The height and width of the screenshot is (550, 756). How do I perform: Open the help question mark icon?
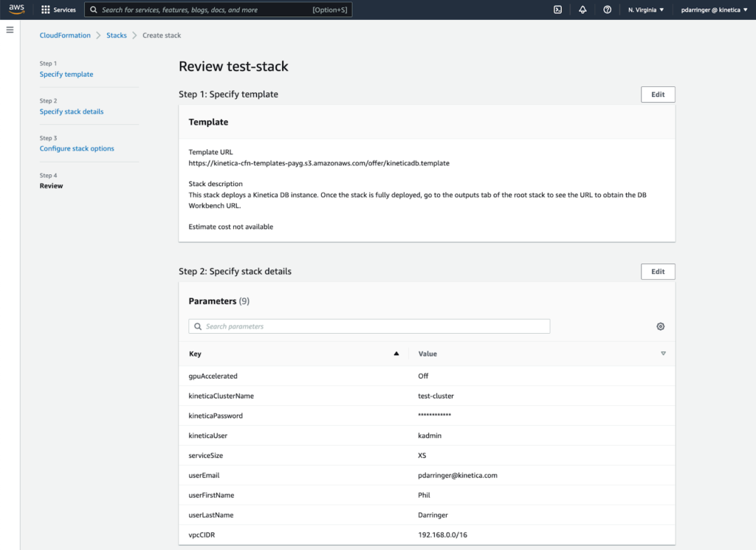click(x=607, y=10)
